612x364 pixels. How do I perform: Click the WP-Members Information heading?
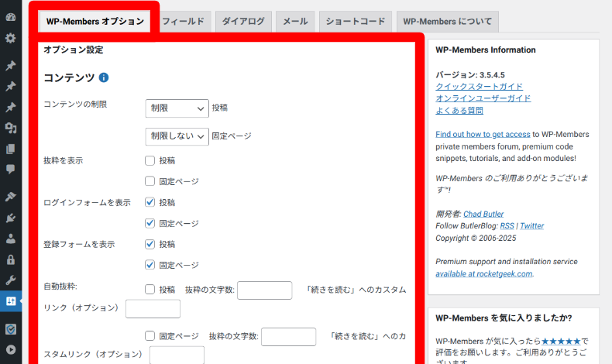pyautogui.click(x=486, y=50)
